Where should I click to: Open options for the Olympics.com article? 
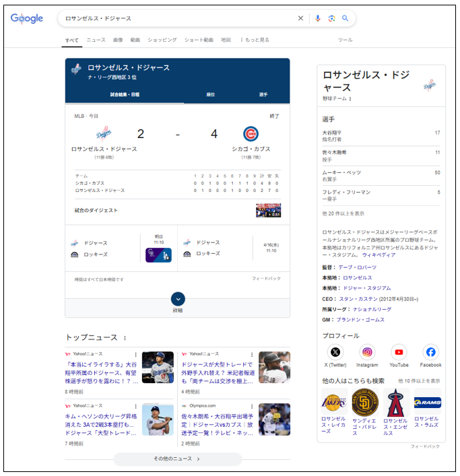point(252,407)
